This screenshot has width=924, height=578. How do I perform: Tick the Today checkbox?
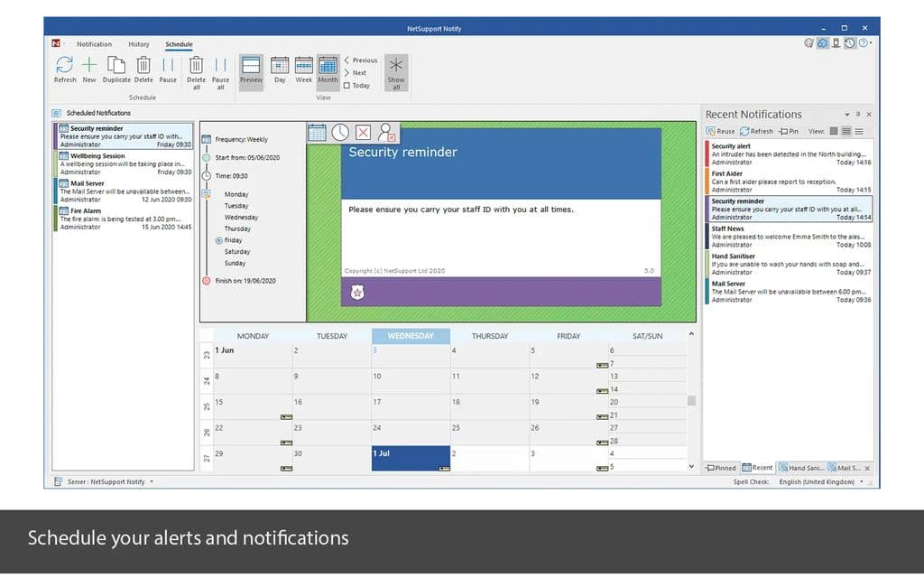click(x=347, y=86)
